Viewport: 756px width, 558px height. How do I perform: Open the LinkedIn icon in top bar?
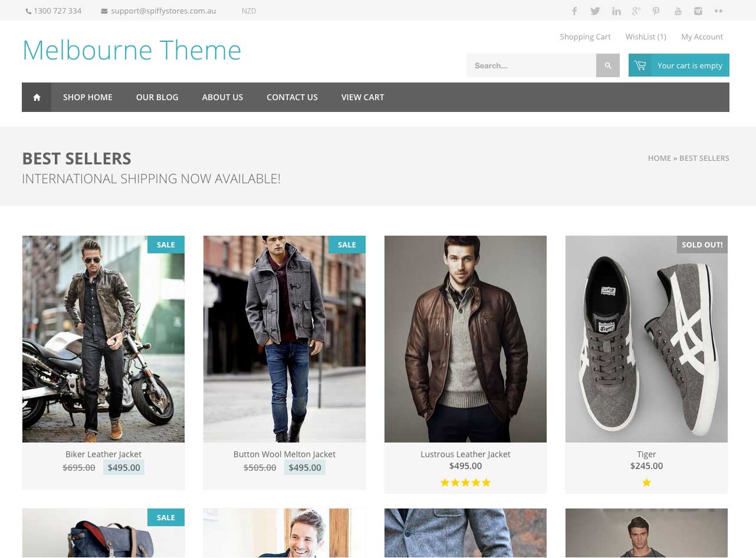pyautogui.click(x=616, y=11)
